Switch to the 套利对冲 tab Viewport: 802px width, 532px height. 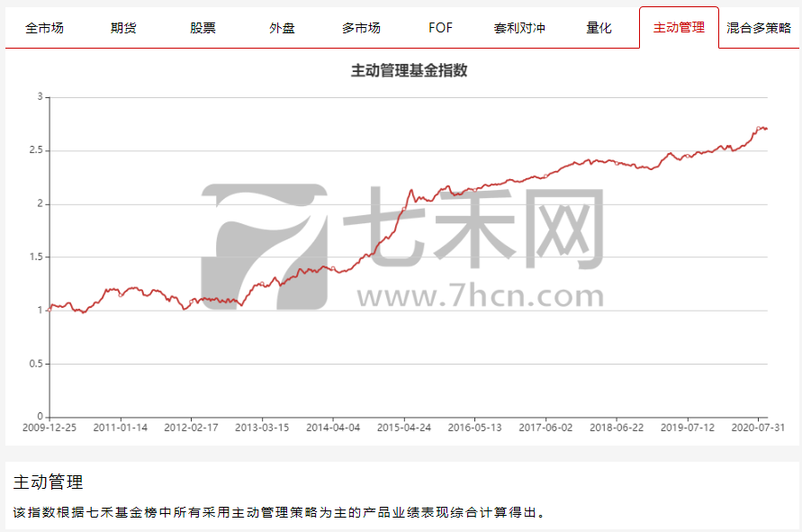520,28
